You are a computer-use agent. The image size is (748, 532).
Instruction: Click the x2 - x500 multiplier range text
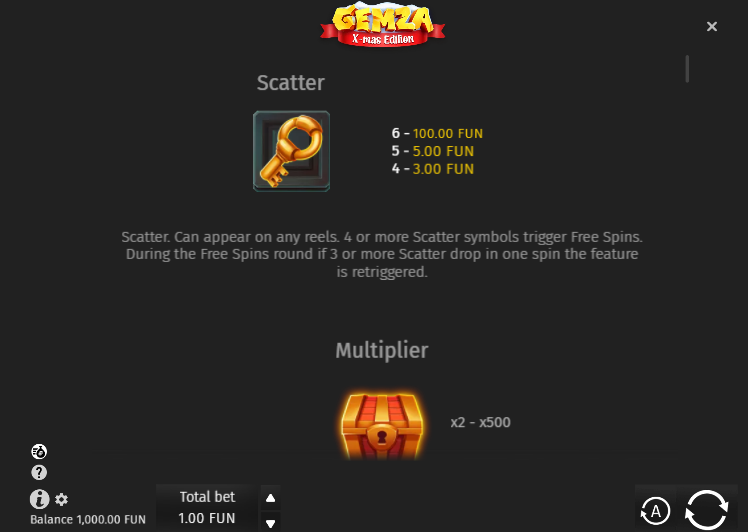pos(480,422)
